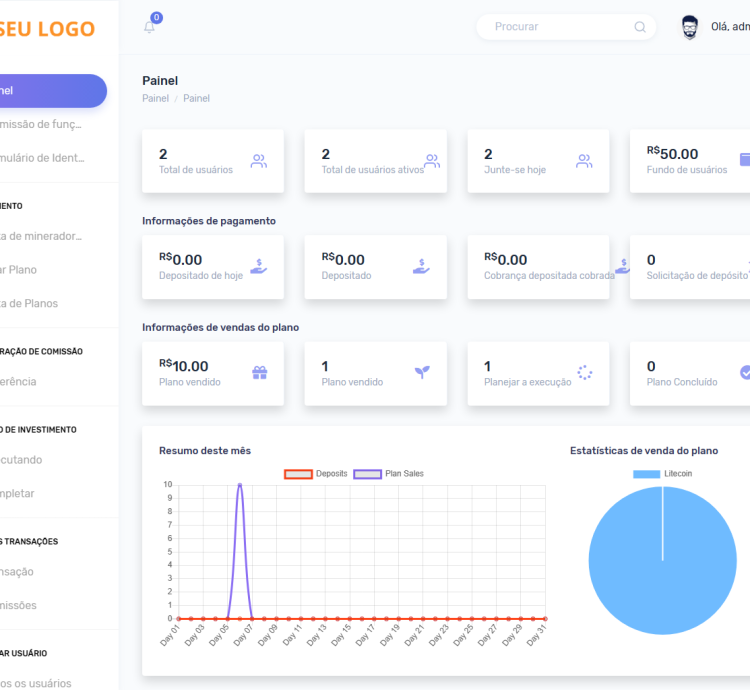Image resolution: width=750 pixels, height=690 pixels.
Task: Click the Procurar search input field
Action: click(555, 27)
